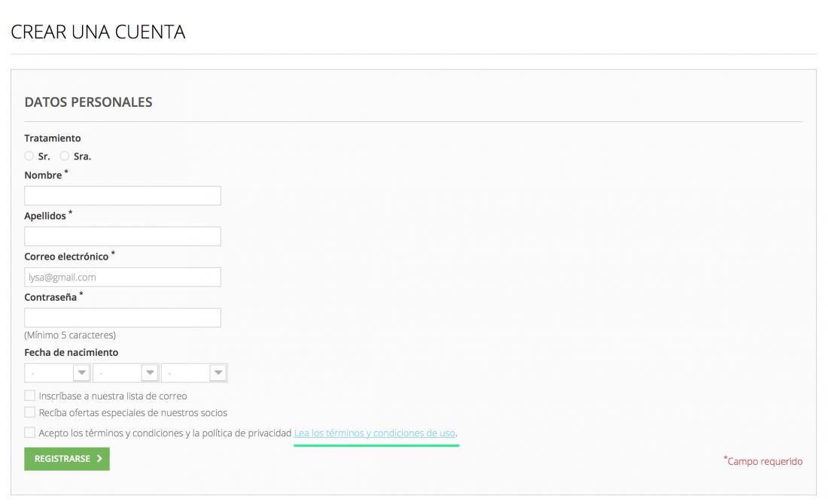Check Inscríbase a nuestra lista de correo
Viewport: 828px width, 504px height.
point(29,395)
